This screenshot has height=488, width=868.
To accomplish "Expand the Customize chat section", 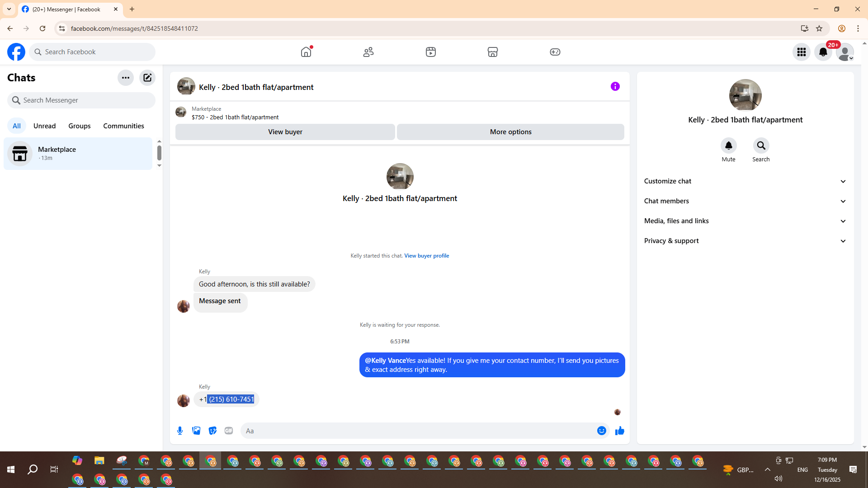I will 745,181.
